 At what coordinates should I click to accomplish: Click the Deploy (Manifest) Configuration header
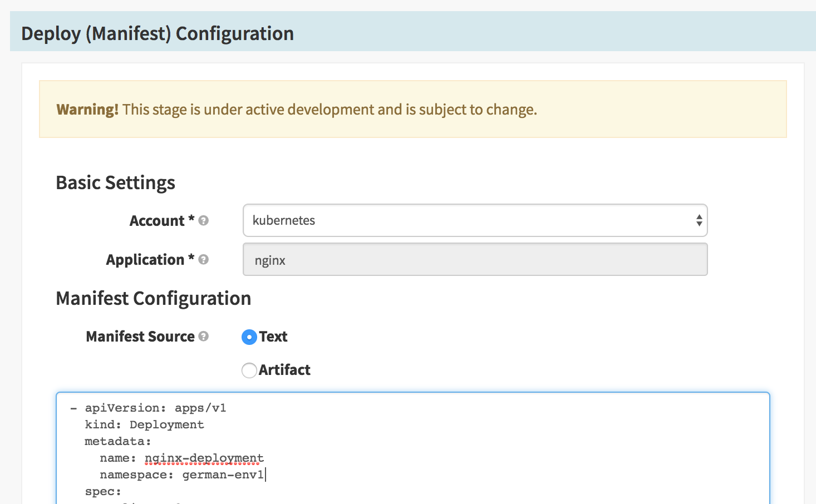tap(158, 34)
